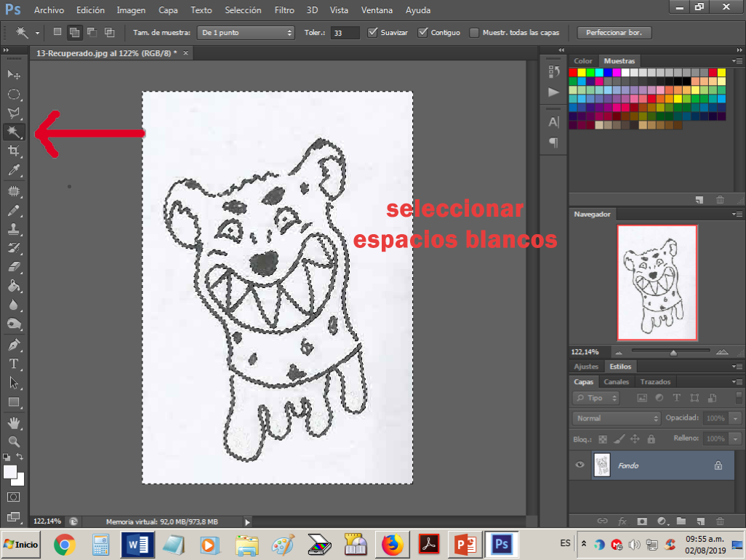Enable Muestr. todas las capas
Screen dimensions: 746x560
474,32
